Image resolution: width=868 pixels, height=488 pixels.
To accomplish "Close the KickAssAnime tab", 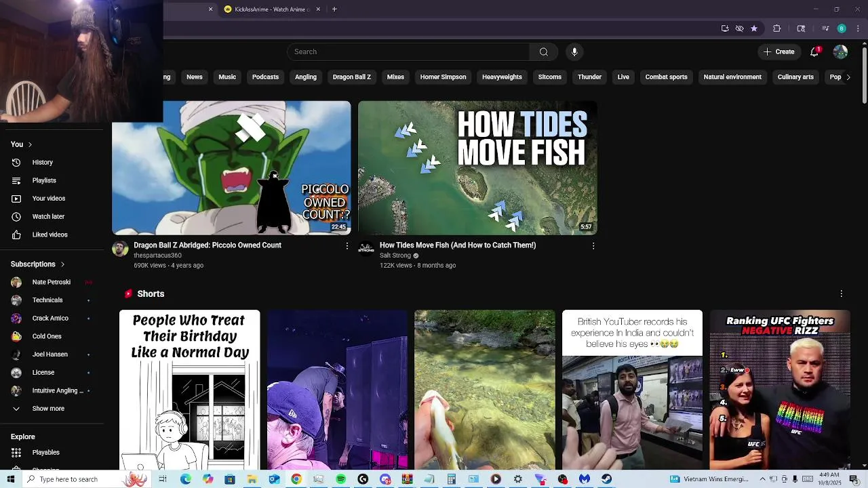I will coord(318,9).
